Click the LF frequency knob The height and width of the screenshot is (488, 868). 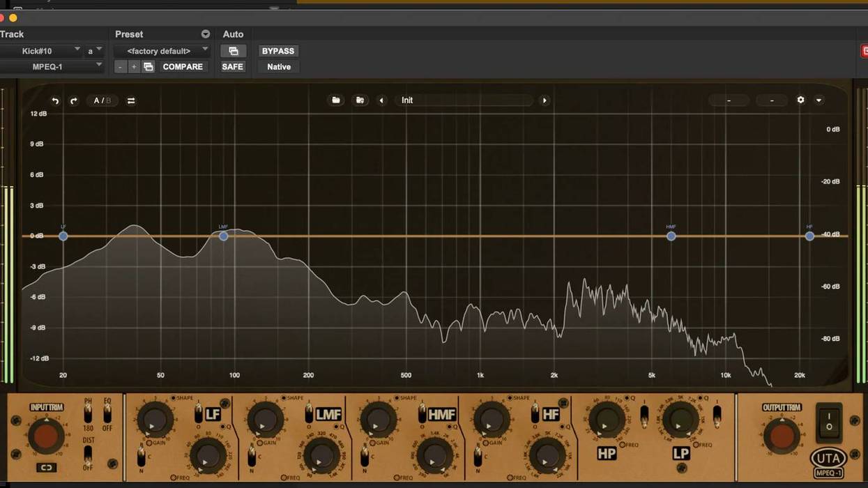pyautogui.click(x=207, y=456)
